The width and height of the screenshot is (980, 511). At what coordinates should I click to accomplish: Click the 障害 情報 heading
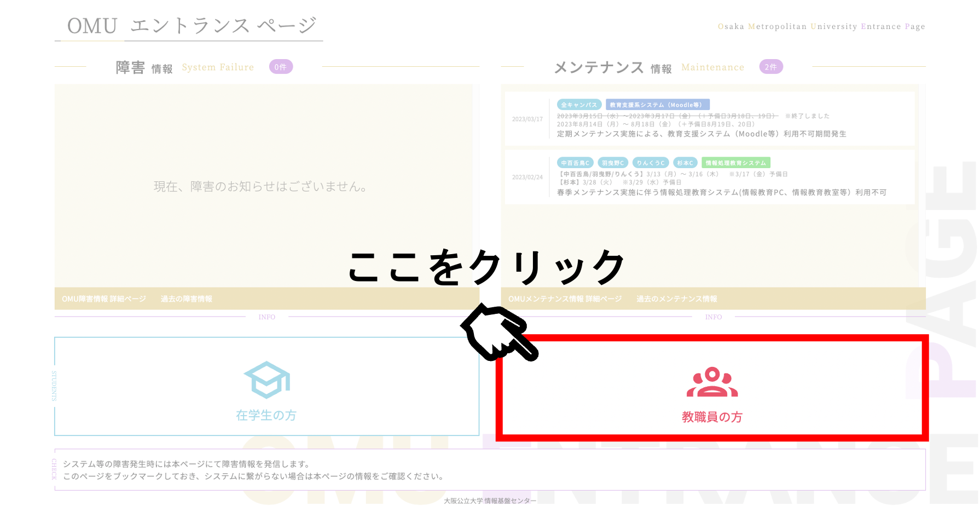pos(144,67)
